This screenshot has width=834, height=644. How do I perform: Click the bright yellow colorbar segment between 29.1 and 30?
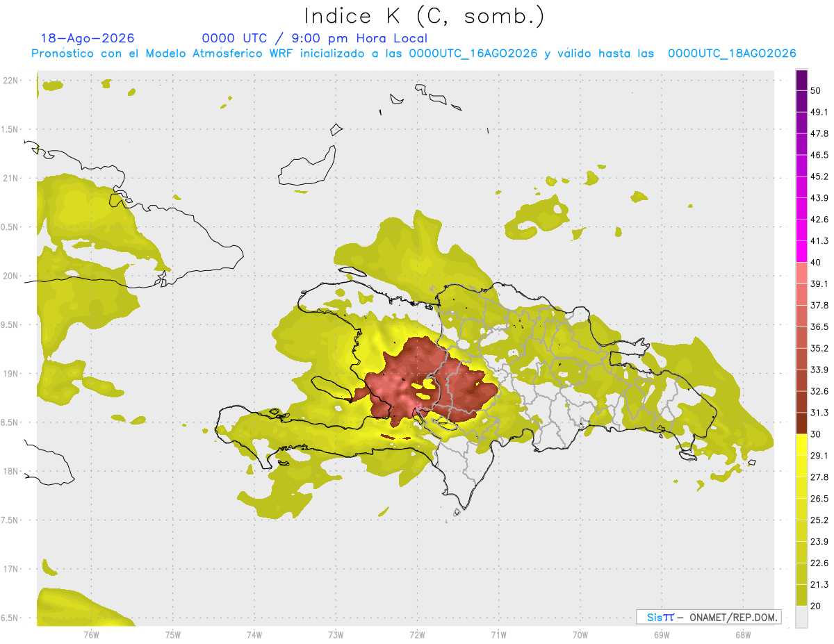coord(801,445)
